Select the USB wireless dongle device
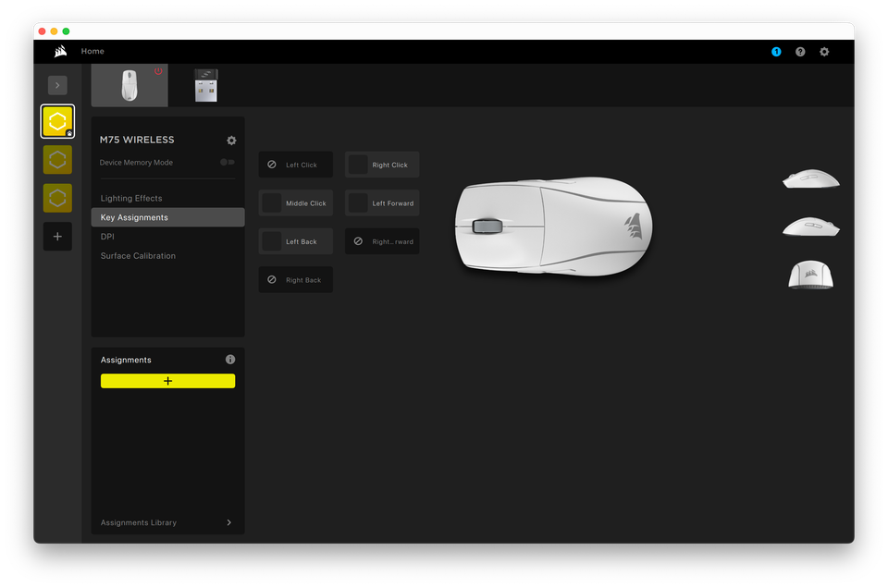The image size is (888, 588). [x=206, y=85]
